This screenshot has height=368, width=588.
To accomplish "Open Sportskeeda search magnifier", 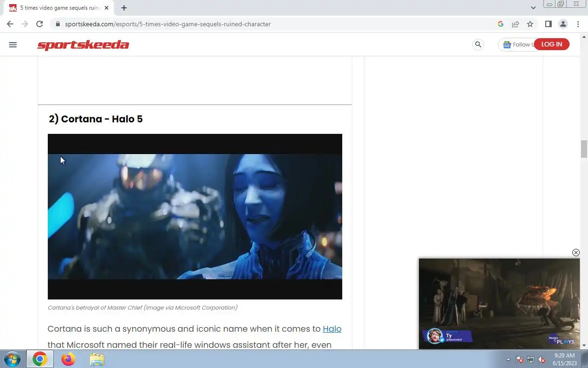I will (x=478, y=45).
